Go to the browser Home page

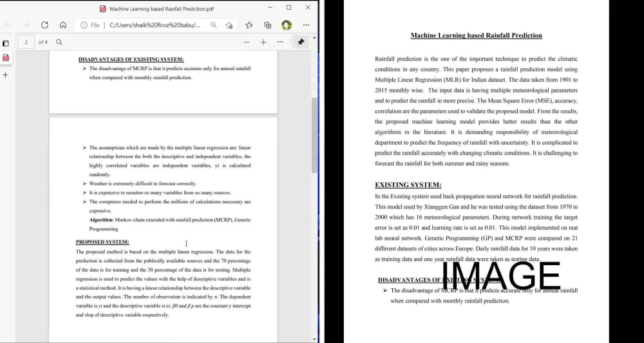click(63, 25)
